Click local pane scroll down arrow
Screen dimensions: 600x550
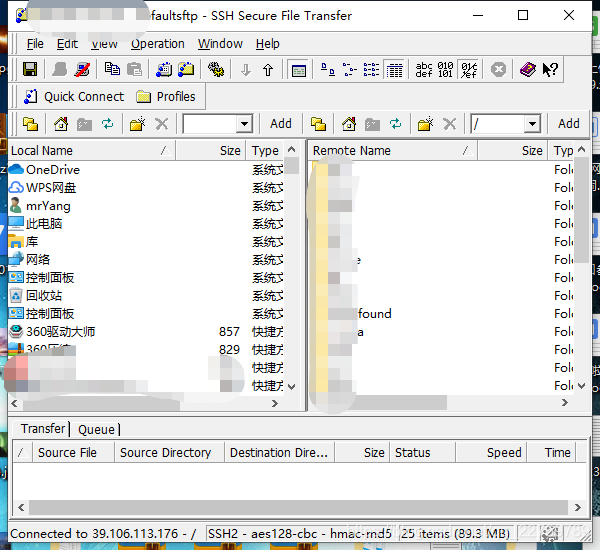point(292,387)
